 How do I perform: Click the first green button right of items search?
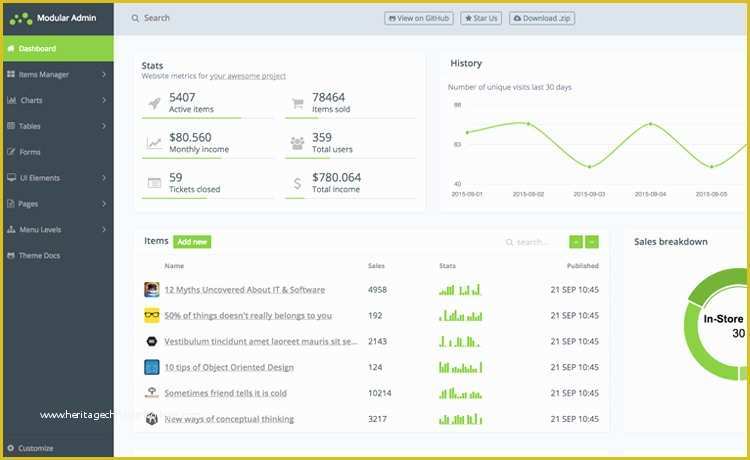(576, 242)
